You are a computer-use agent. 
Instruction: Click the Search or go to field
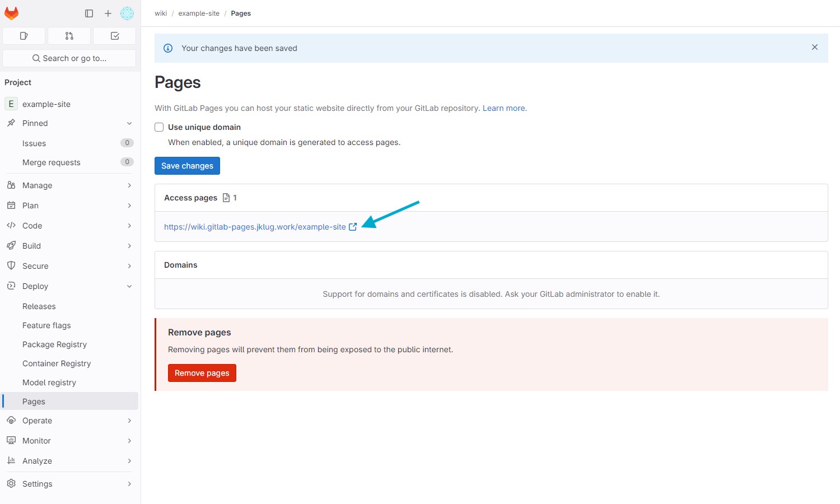[x=69, y=58]
